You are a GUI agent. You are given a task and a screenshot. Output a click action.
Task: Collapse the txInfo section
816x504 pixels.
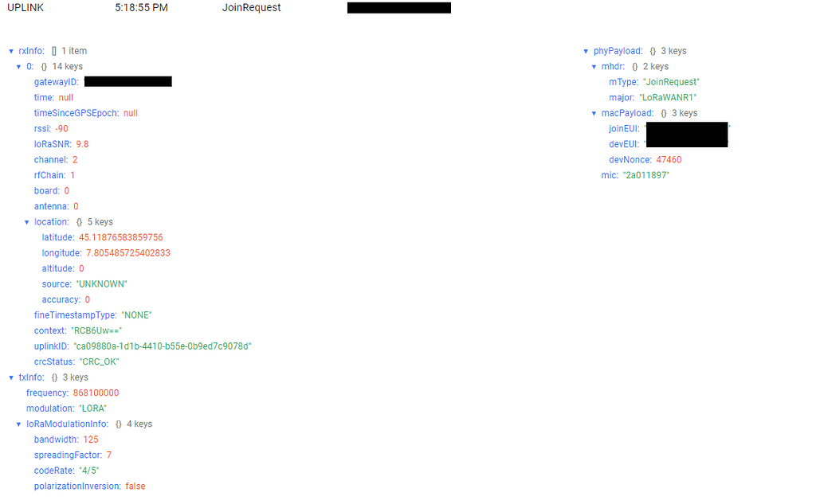(10, 377)
